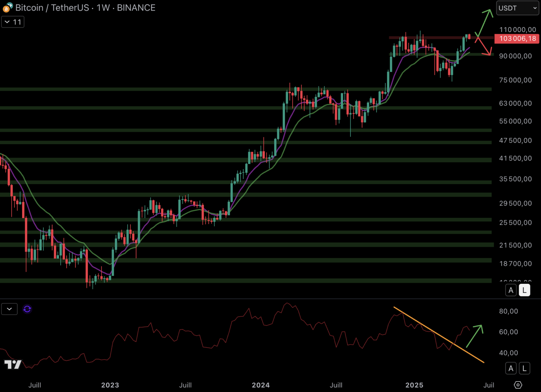Image resolution: width=541 pixels, height=392 pixels.
Task: Click the 55 000,00 price axis label
Action: tap(515, 121)
